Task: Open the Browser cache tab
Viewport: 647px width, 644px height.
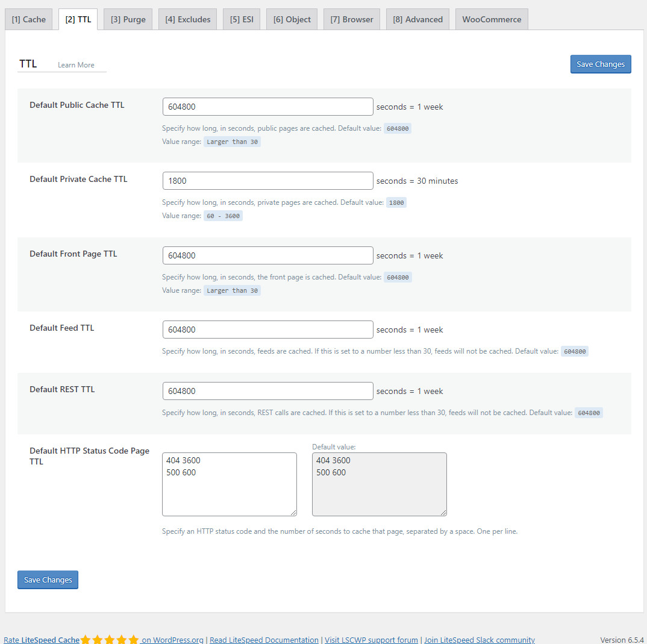Action: click(x=351, y=19)
